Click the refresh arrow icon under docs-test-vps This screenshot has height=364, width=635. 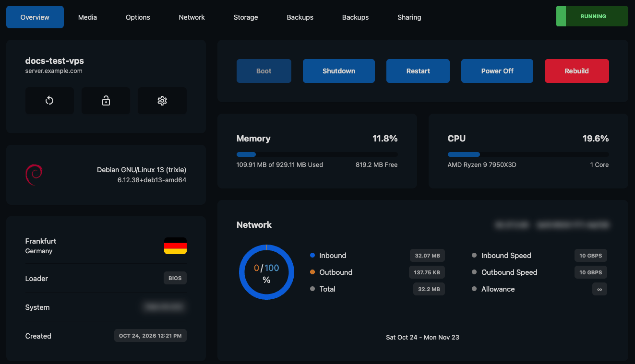tap(49, 101)
